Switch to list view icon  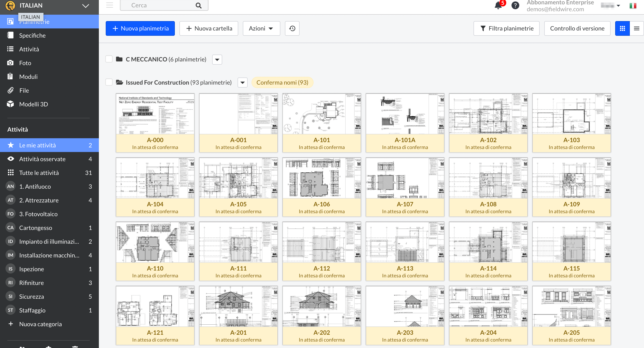pyautogui.click(x=636, y=28)
